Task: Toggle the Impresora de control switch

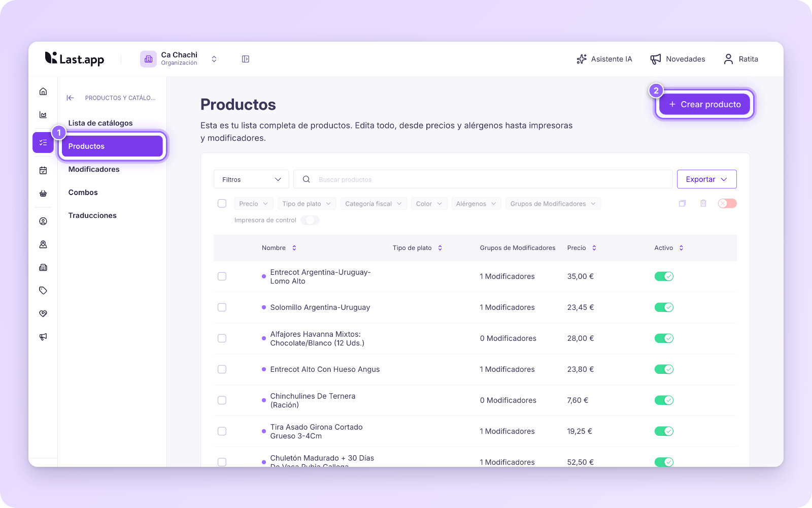Action: 310,220
